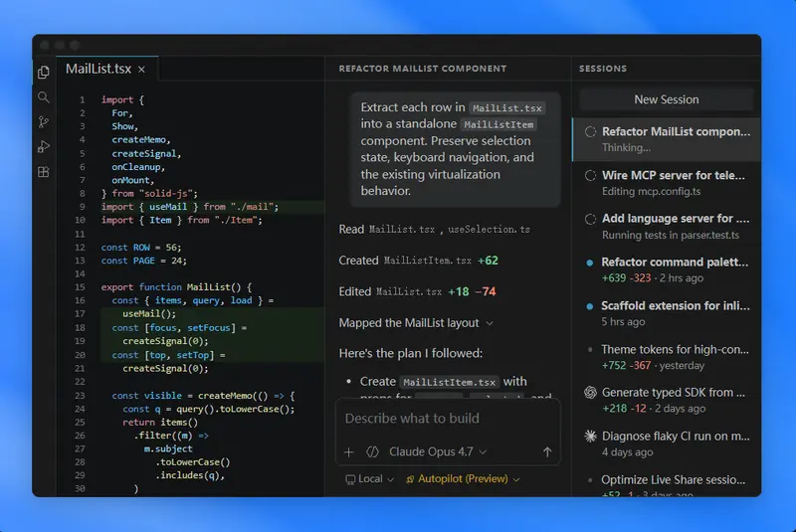The width and height of the screenshot is (796, 532).
Task: Click the REFACTOR MAILLIST COMPONENT header
Action: (423, 69)
